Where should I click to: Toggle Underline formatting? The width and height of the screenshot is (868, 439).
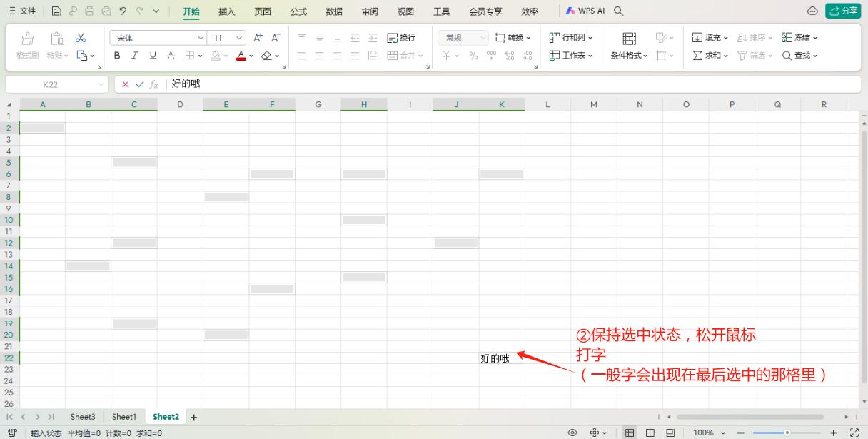[153, 56]
